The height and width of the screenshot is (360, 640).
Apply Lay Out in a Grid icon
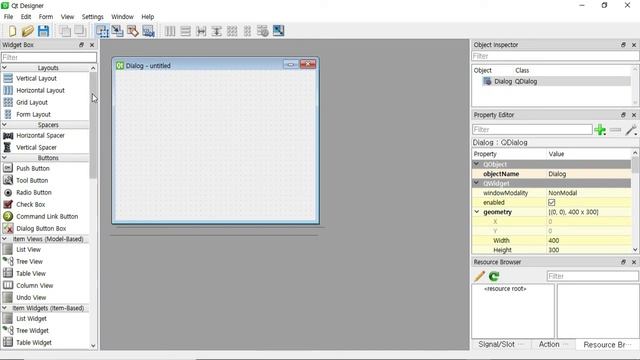click(x=232, y=31)
